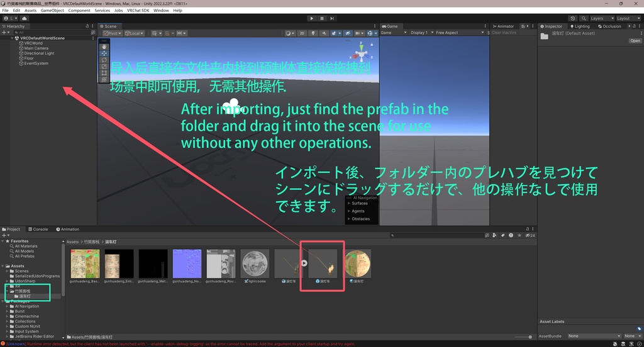Click the prefab expand arrow beside 滚灯车
This screenshot has height=347, width=644.
click(x=304, y=263)
